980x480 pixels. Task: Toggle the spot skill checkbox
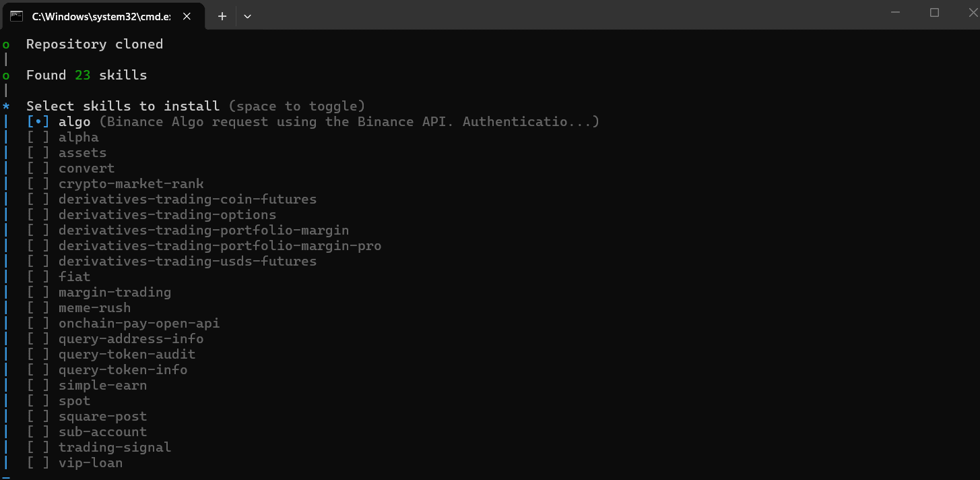[x=38, y=401]
